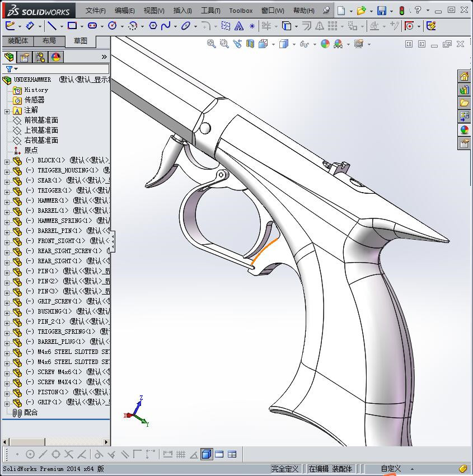473x476 pixels.
Task: Open Appearances tab in the task pane
Action: point(464,129)
